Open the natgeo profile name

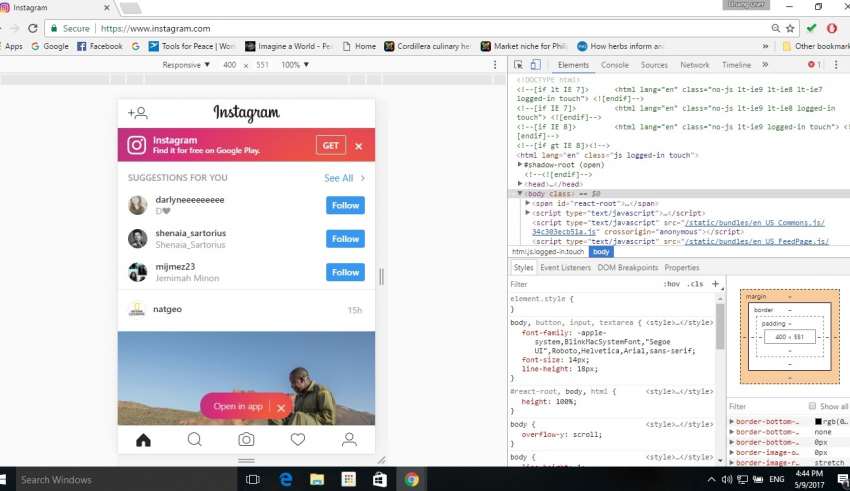pos(168,309)
